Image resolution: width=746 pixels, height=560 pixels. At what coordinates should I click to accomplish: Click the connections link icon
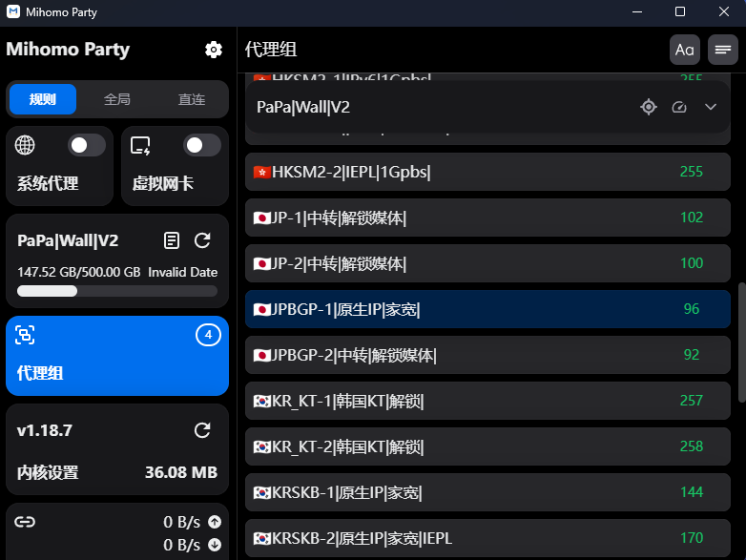25,522
